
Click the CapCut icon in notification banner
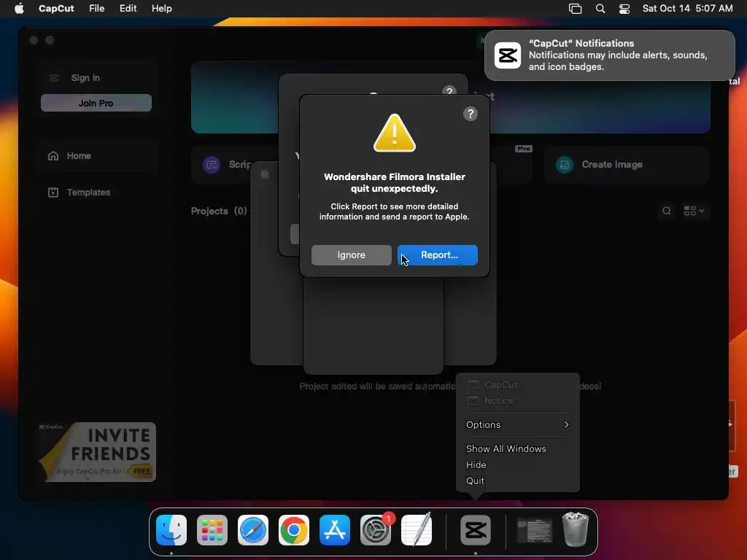pyautogui.click(x=508, y=55)
